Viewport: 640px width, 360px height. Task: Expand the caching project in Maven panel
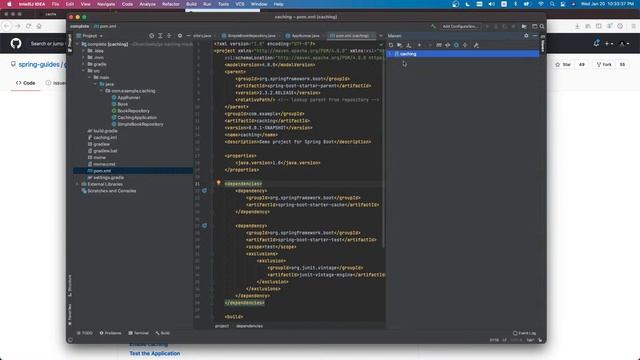pyautogui.click(x=390, y=54)
